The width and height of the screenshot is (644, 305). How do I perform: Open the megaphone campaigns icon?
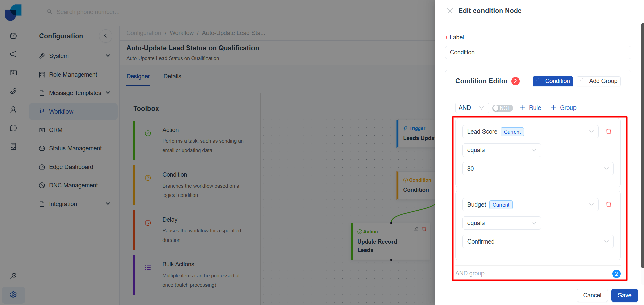[x=13, y=54]
